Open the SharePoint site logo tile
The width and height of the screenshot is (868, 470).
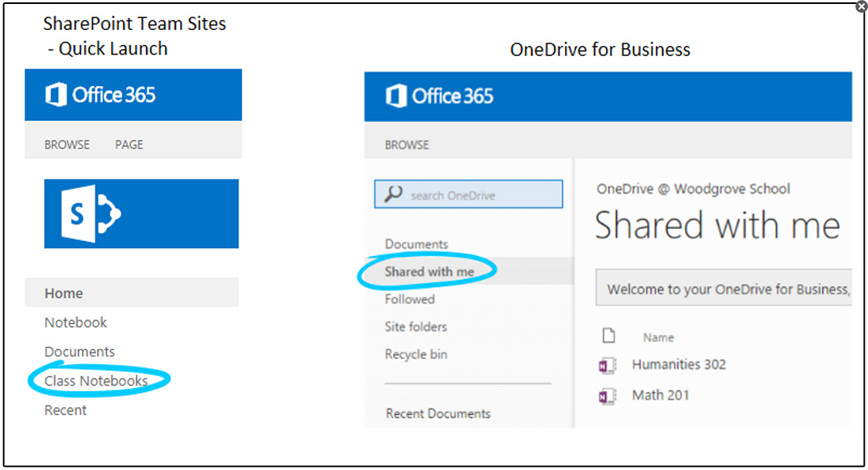[141, 213]
